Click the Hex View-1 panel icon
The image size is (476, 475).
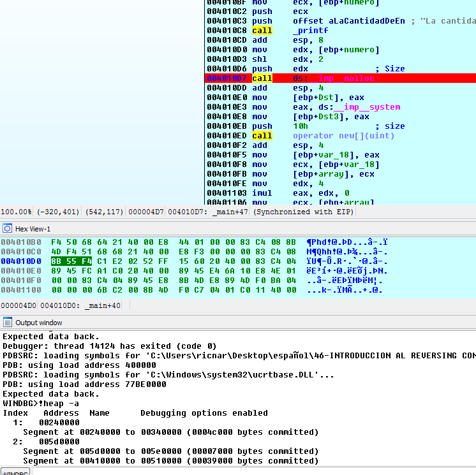pos(7,228)
